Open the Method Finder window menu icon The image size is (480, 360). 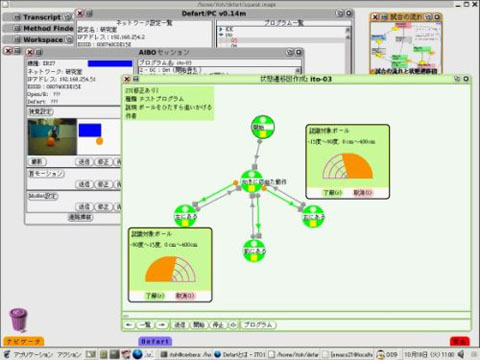pyautogui.click(x=17, y=29)
